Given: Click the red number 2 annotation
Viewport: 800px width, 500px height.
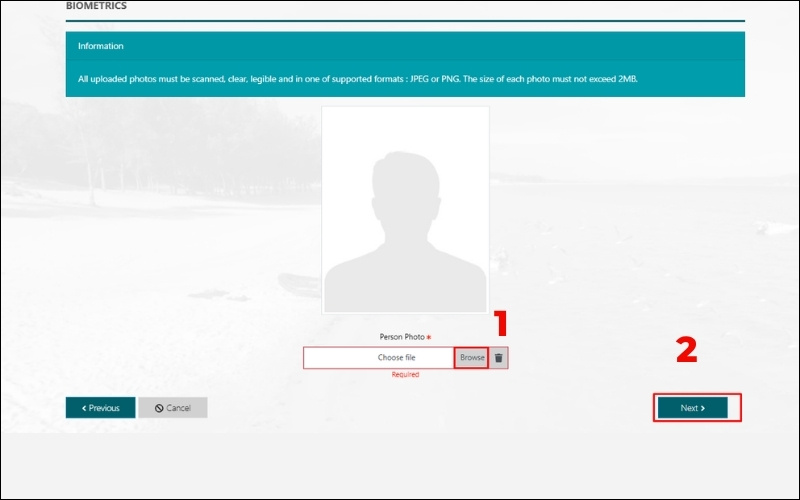Looking at the screenshot, I should click(686, 350).
